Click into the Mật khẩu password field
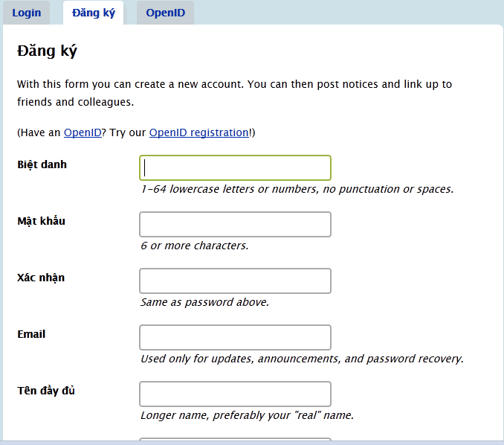This screenshot has height=445, width=504. pyautogui.click(x=236, y=224)
